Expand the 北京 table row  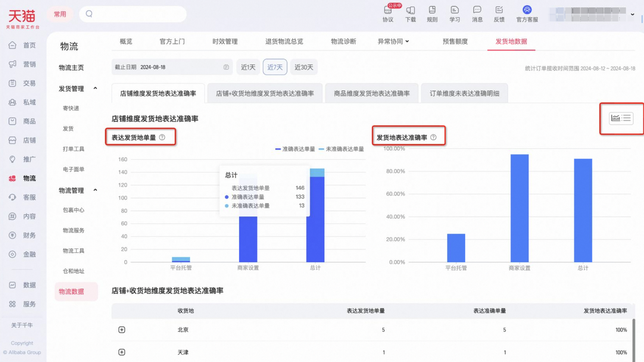point(122,330)
